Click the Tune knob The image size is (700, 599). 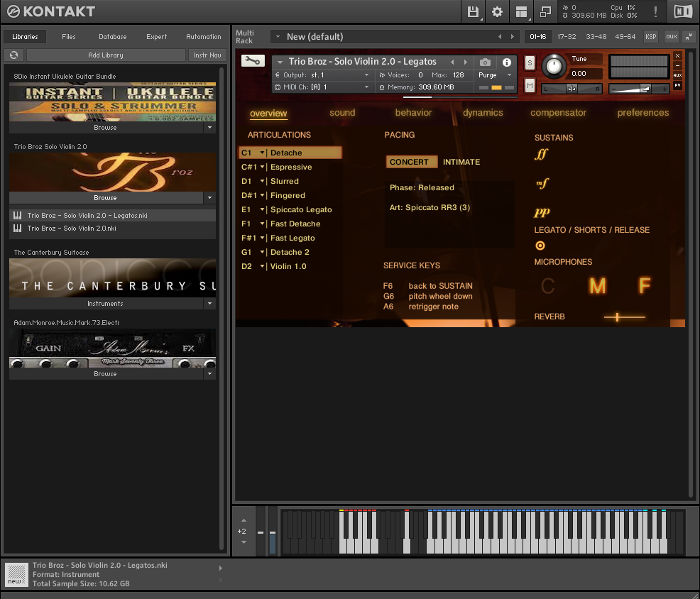tap(554, 67)
